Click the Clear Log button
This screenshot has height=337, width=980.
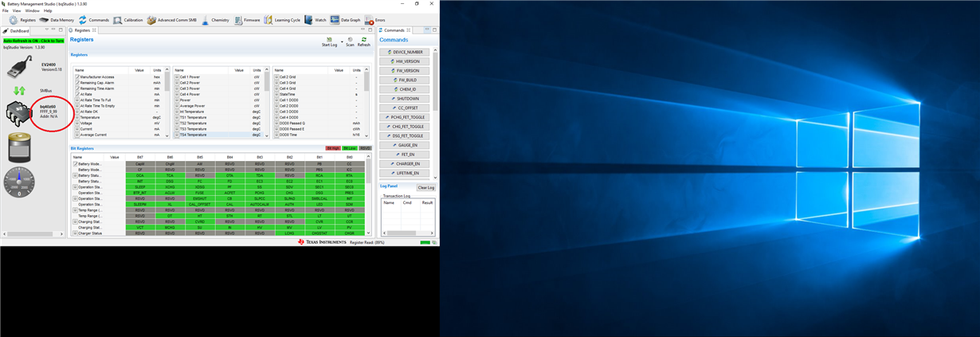pyautogui.click(x=425, y=188)
